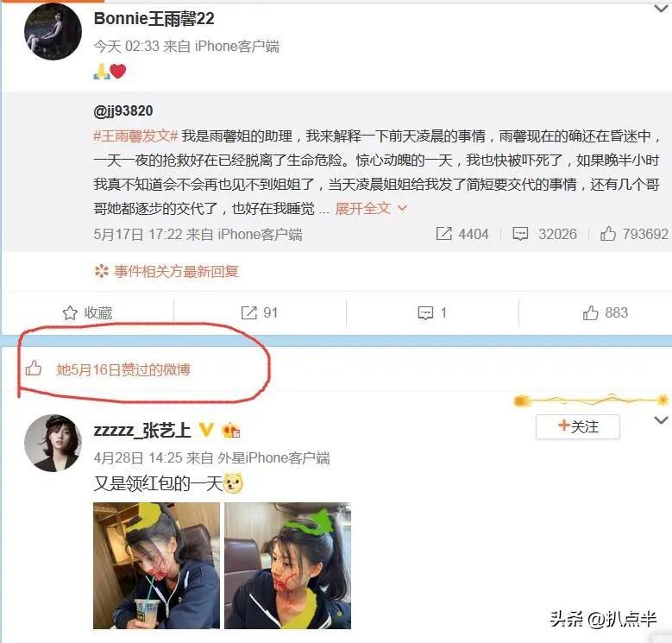This screenshot has width=672, height=643.
Task: Open the #王雨馨发文# hashtag topic
Action: pyautogui.click(x=135, y=136)
